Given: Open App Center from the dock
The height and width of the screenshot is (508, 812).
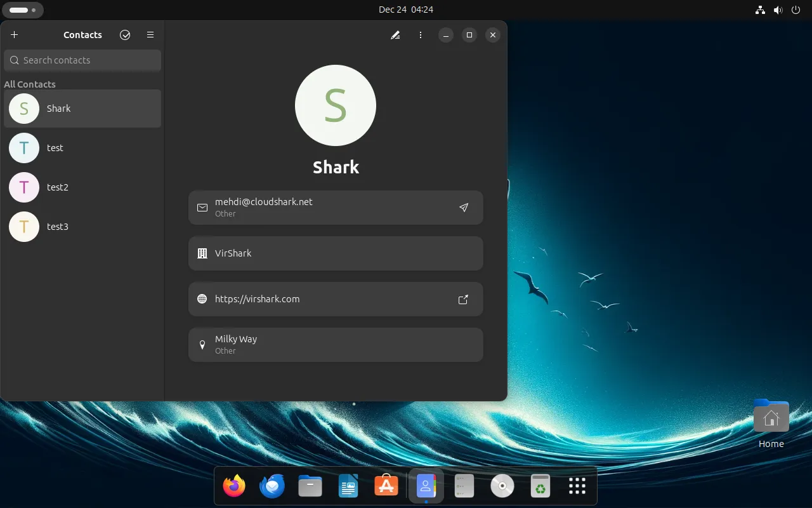Looking at the screenshot, I should [386, 486].
